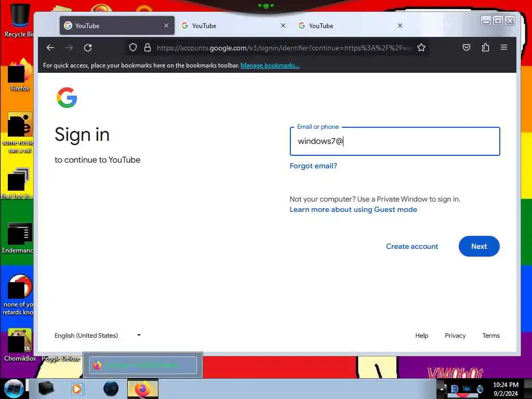Viewport: 532px width, 399px height.
Task: Click the Next button
Action: click(479, 246)
